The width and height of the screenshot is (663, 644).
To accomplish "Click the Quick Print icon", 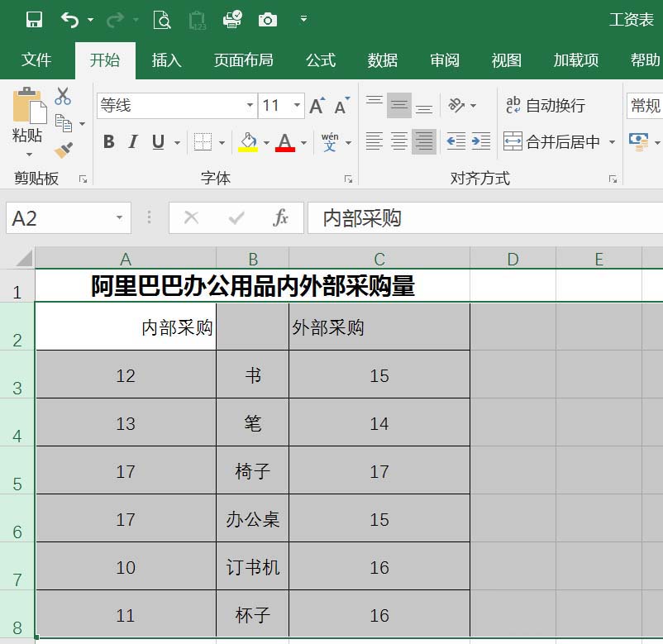I will (232, 20).
